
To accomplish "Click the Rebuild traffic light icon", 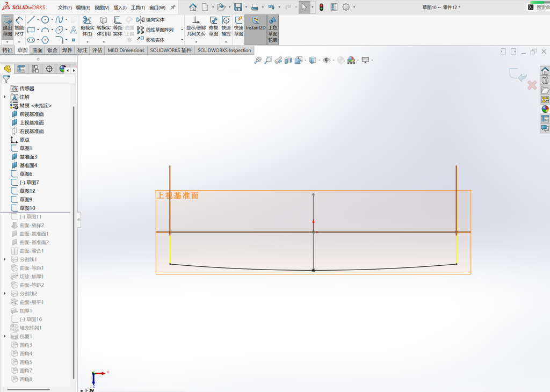I will [x=321, y=7].
